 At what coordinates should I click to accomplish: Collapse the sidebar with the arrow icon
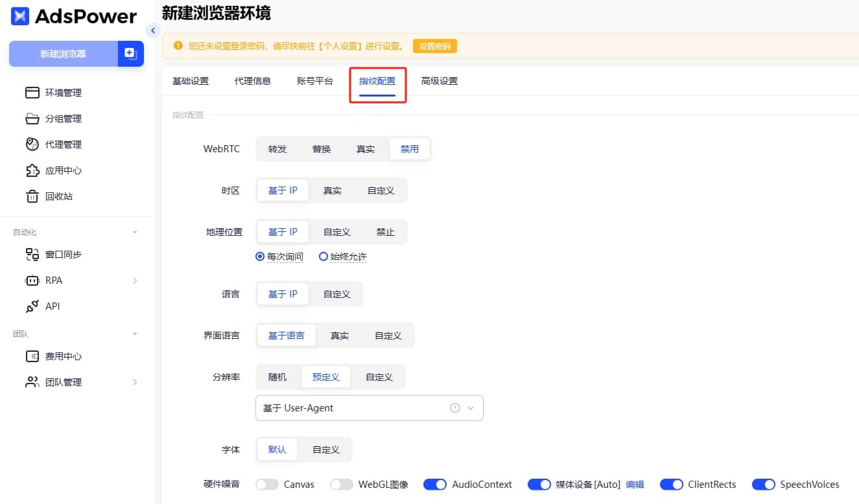153,30
